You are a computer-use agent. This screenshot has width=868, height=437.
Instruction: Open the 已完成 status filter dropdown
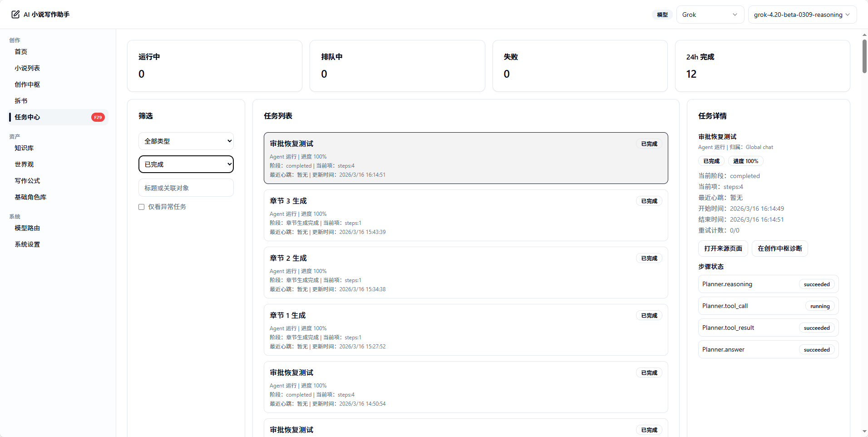click(x=186, y=164)
